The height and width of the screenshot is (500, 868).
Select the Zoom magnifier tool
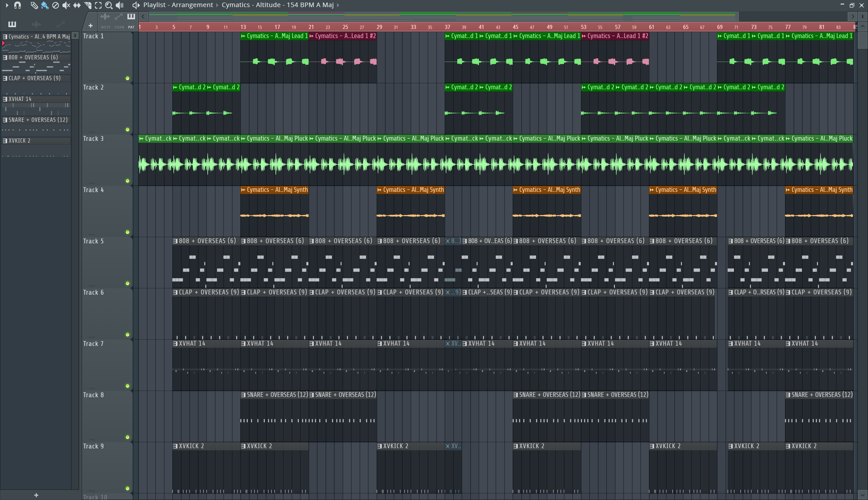(109, 5)
